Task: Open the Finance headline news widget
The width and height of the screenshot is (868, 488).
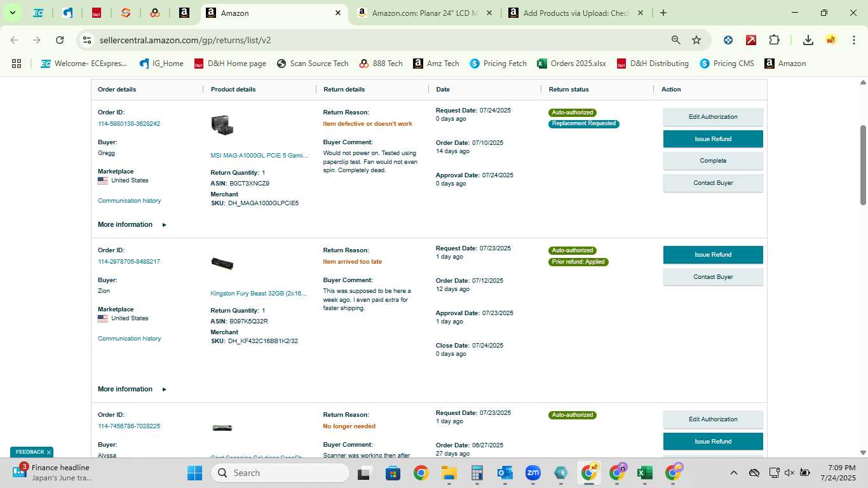Action: pyautogui.click(x=54, y=473)
